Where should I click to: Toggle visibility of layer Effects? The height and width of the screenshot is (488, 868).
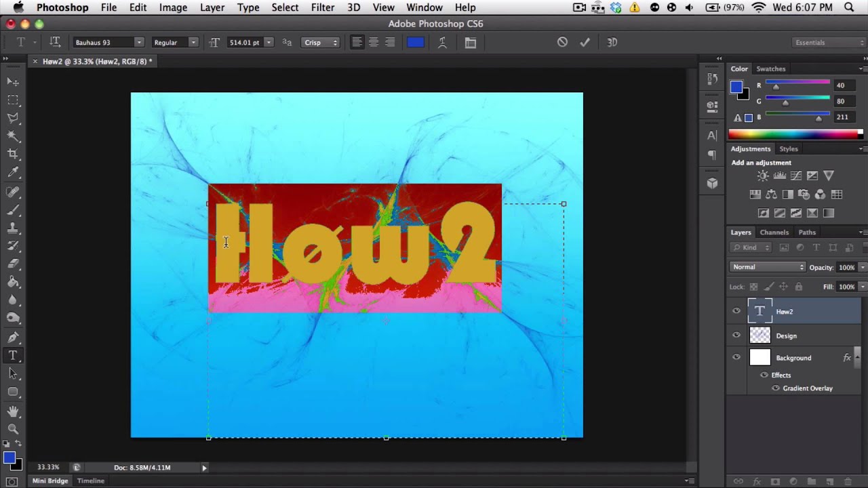tap(764, 375)
